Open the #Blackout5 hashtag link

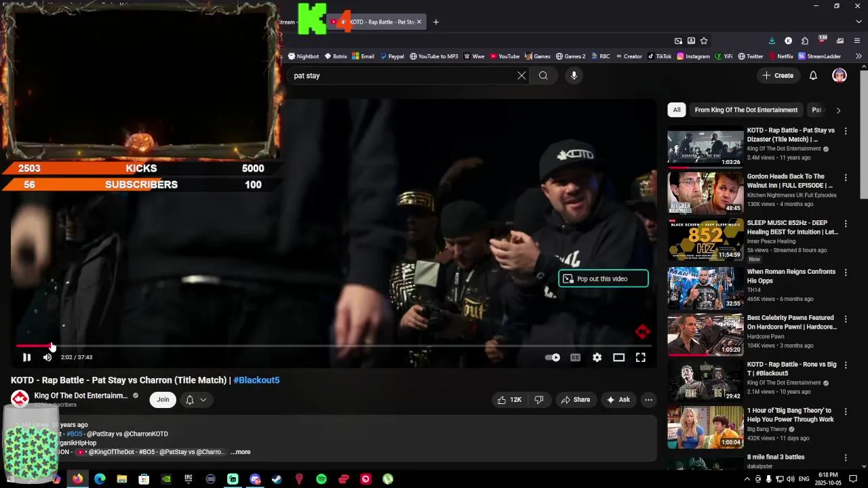[256, 380]
